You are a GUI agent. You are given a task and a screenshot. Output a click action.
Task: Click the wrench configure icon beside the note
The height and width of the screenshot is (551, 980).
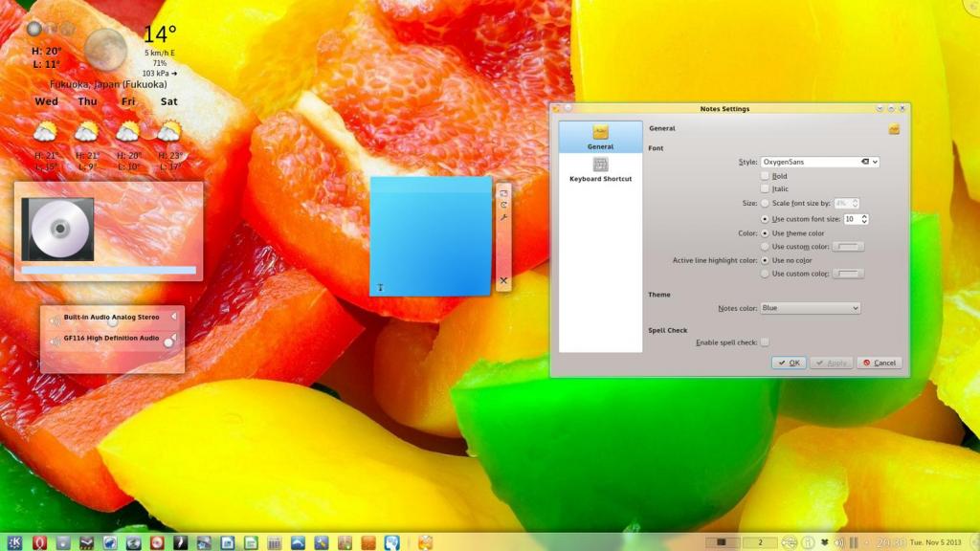(503, 218)
